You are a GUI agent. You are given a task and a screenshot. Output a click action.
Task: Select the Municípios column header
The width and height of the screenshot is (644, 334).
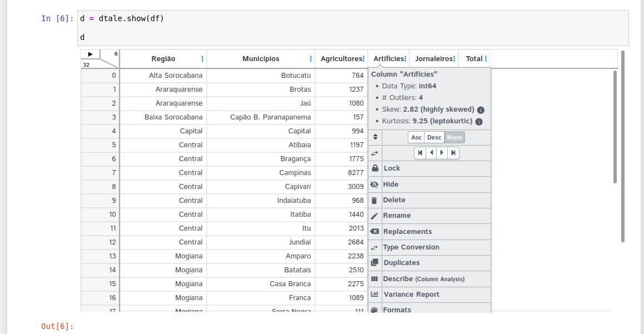(261, 59)
